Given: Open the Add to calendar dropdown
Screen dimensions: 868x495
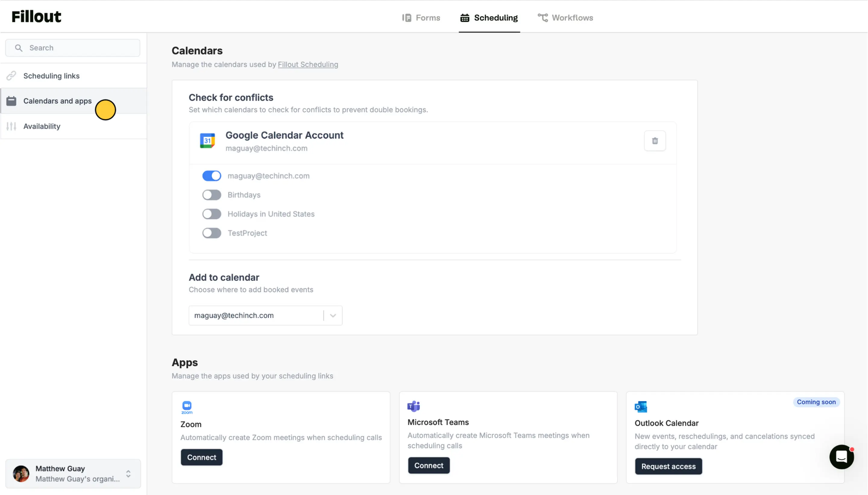Looking at the screenshot, I should click(266, 316).
